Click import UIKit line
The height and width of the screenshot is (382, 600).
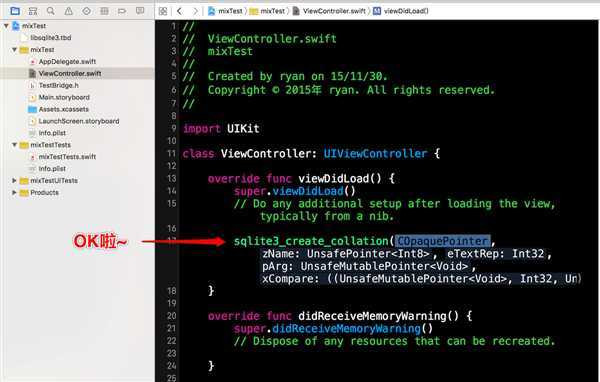click(221, 128)
